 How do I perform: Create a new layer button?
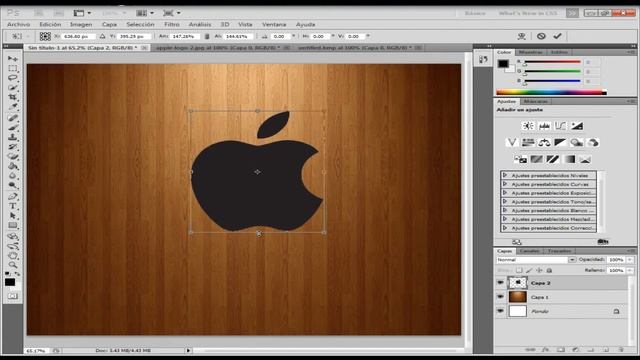tap(606, 350)
